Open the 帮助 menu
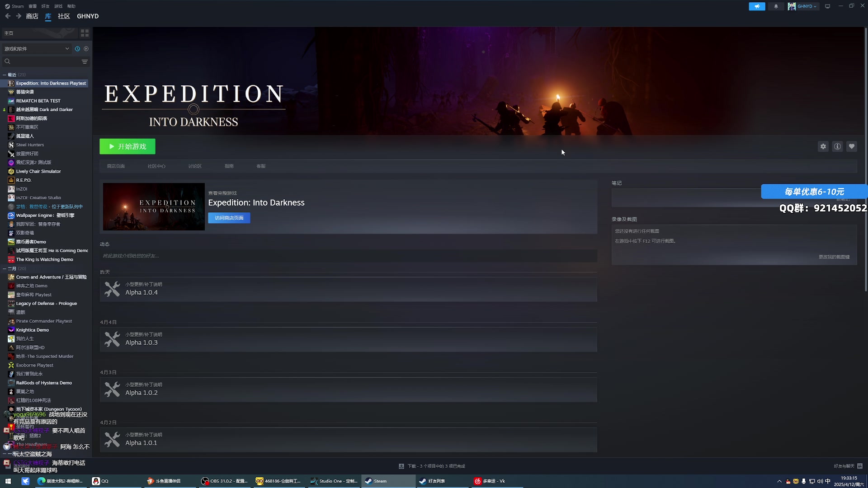Screen dimensions: 868x488 pyautogui.click(x=71, y=6)
